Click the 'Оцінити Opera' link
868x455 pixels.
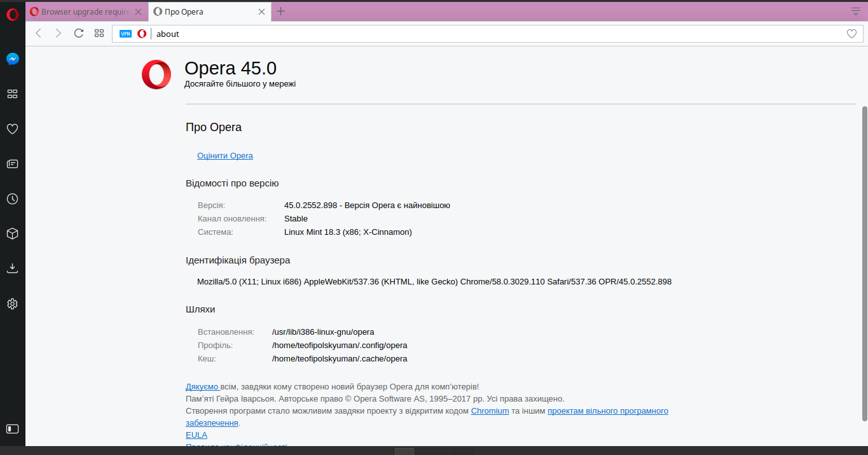(x=225, y=156)
